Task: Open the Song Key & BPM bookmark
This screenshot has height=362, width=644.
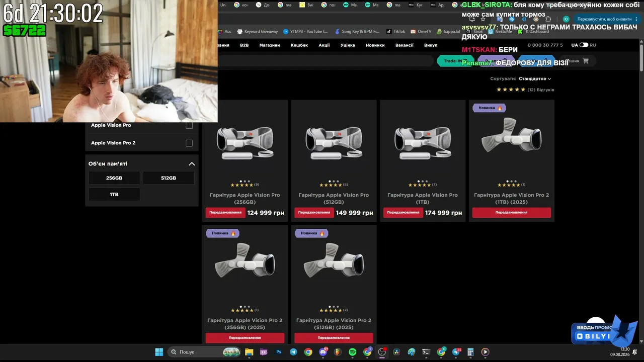Action: coord(357,31)
